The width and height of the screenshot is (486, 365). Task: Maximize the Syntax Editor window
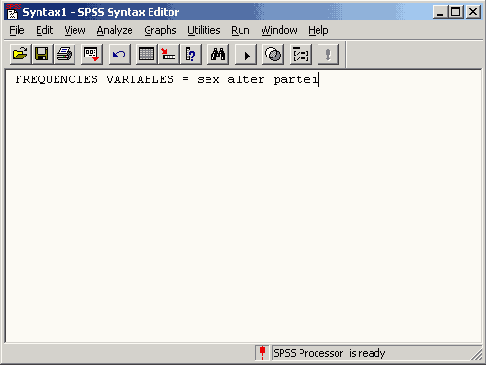[455, 12]
